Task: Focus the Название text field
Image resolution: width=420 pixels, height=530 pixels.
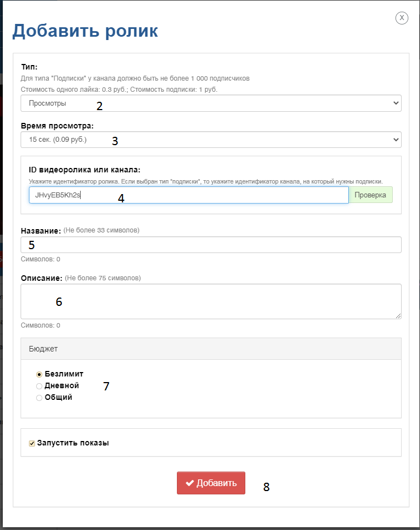Action: 211,245
